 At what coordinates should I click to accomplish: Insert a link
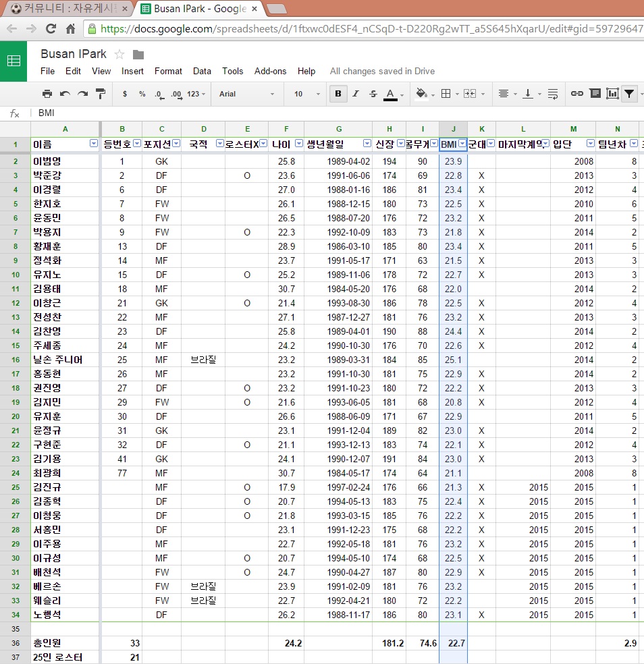576,94
